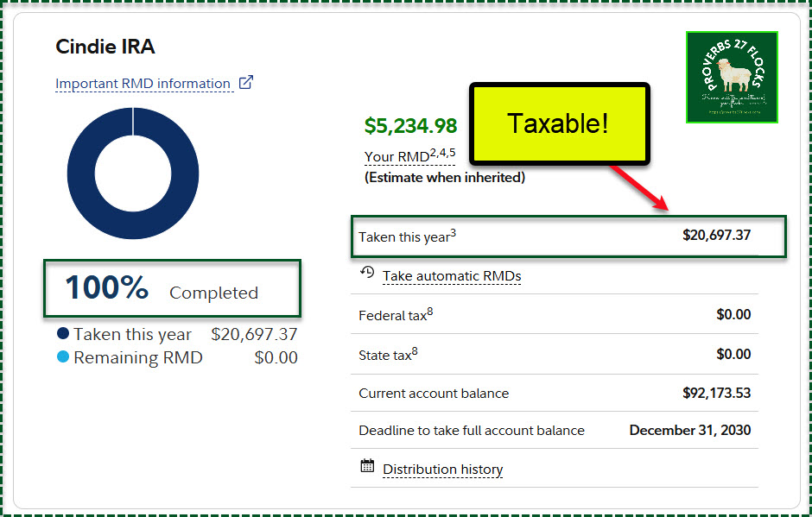Open the Distribution history link
Image resolution: width=812 pixels, height=517 pixels.
tap(442, 470)
